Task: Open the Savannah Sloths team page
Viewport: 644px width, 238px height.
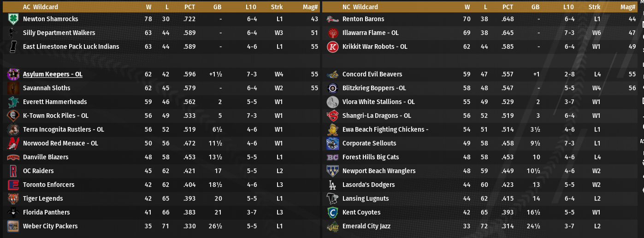Action: click(47, 88)
